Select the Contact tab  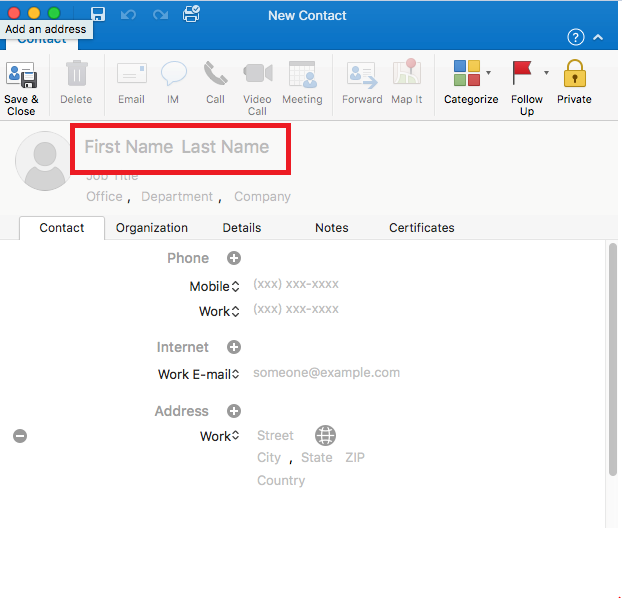(62, 228)
